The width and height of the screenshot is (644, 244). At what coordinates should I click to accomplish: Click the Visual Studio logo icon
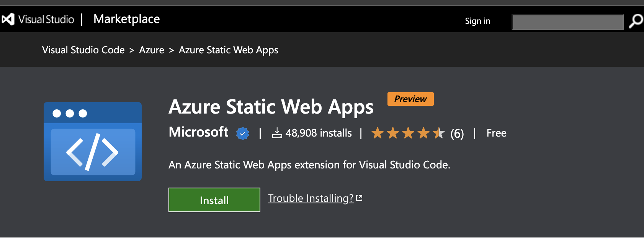(8, 19)
